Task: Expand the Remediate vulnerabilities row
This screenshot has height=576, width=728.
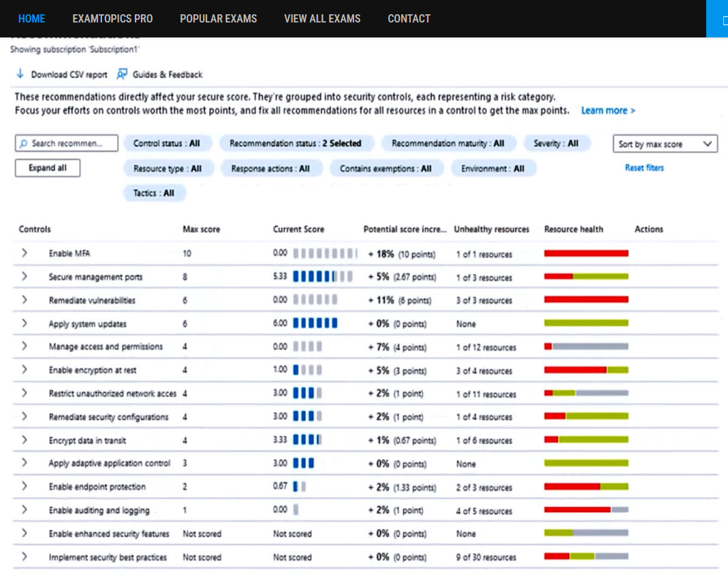Action: [x=24, y=300]
